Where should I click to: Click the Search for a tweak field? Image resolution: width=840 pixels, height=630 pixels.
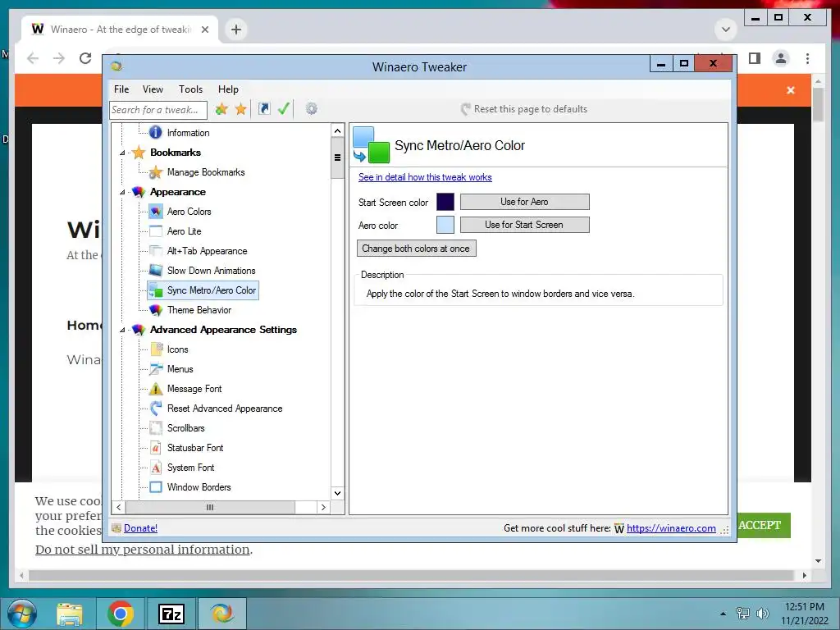(158, 110)
